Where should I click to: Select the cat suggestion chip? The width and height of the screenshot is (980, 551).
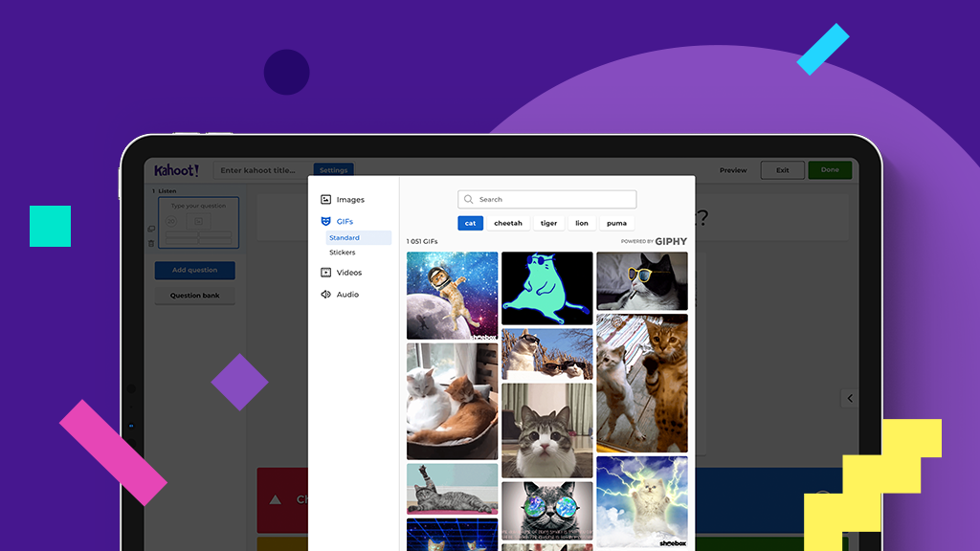pyautogui.click(x=470, y=223)
